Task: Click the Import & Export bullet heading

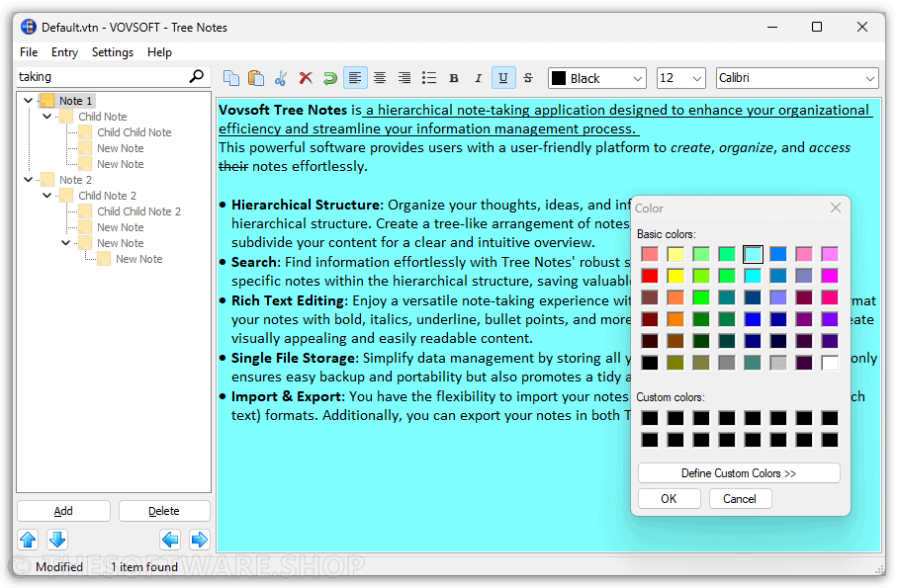Action: (x=288, y=396)
